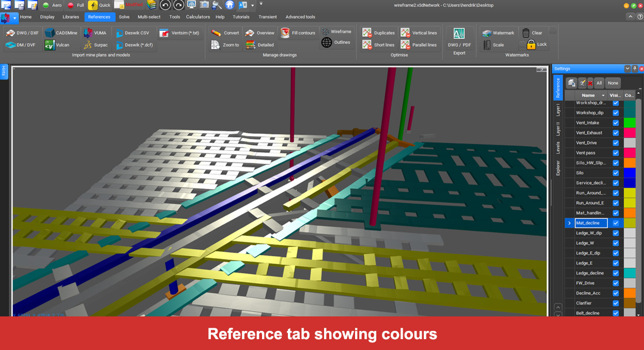Click the Lock watermark icon
Image resolution: width=644 pixels, height=350 pixels.
(x=531, y=44)
